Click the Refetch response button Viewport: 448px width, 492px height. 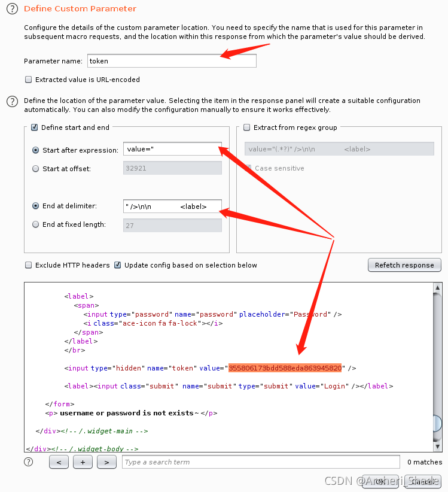(x=404, y=265)
